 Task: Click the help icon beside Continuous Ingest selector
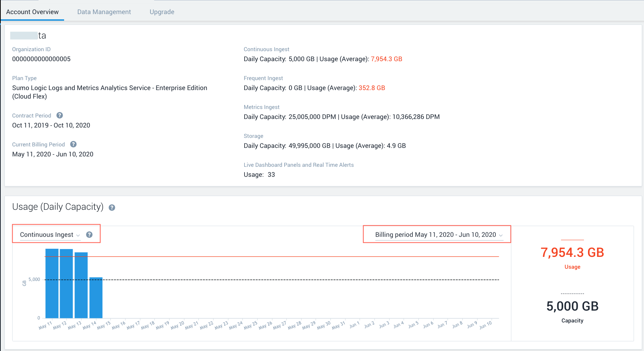(89, 234)
